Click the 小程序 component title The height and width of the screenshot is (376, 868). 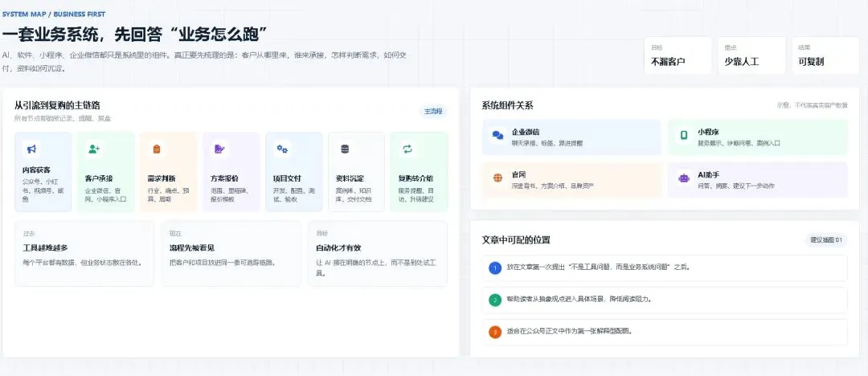[x=708, y=133]
